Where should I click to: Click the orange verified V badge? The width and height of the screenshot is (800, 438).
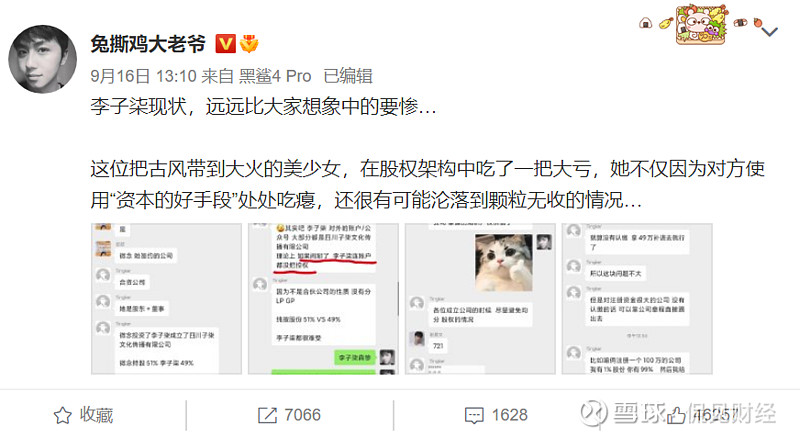coord(225,44)
